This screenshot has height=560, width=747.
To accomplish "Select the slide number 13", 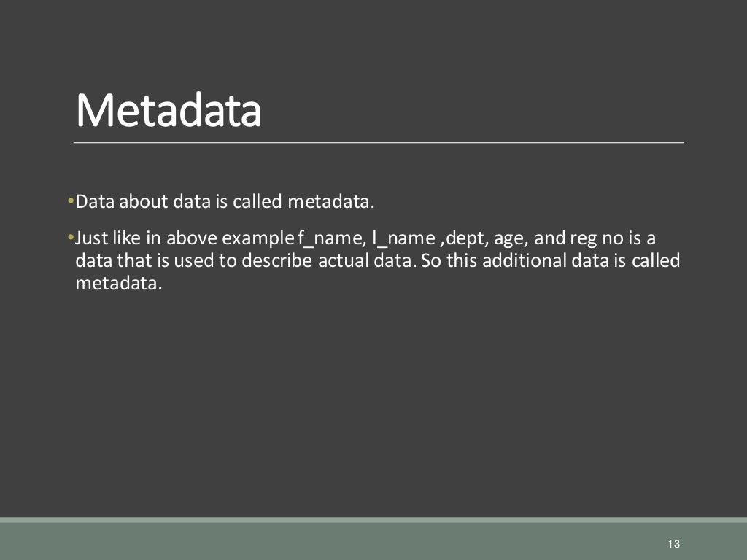I will click(673, 544).
